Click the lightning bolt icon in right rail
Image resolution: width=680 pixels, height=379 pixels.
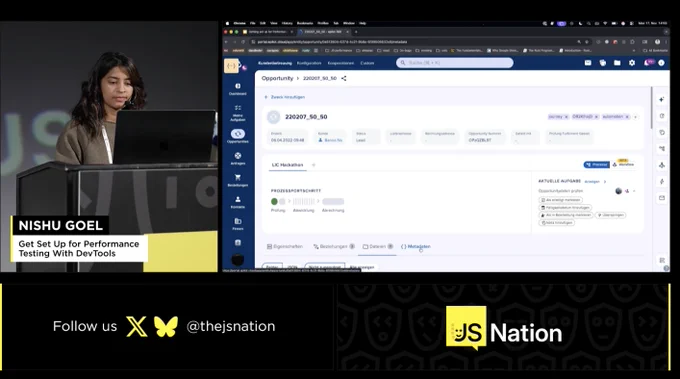[x=662, y=181]
